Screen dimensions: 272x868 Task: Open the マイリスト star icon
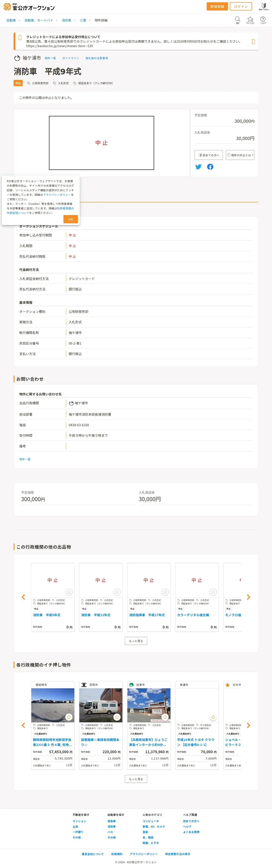tap(250, 20)
